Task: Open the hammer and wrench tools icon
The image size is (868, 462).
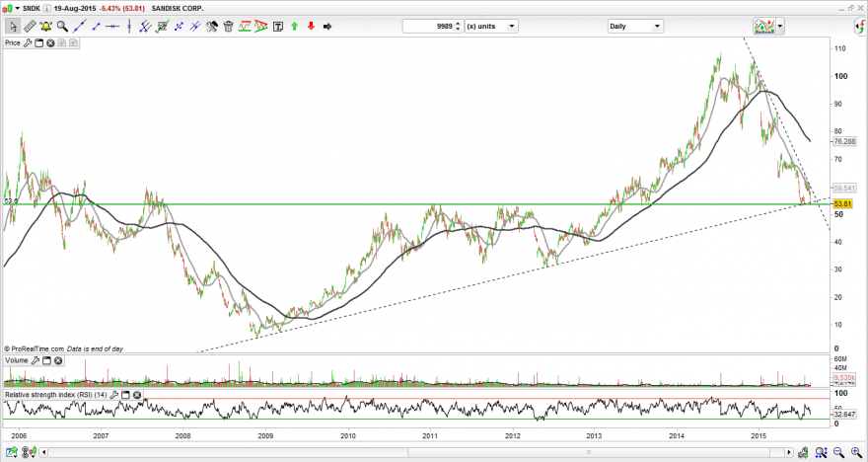Action: click(x=211, y=26)
